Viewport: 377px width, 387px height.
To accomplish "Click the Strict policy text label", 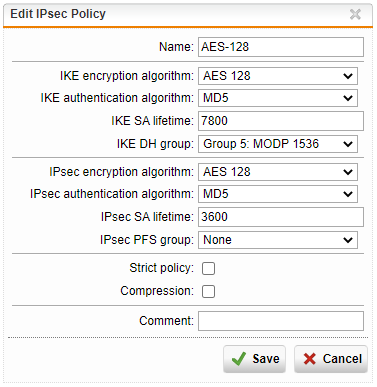I will coord(161,268).
